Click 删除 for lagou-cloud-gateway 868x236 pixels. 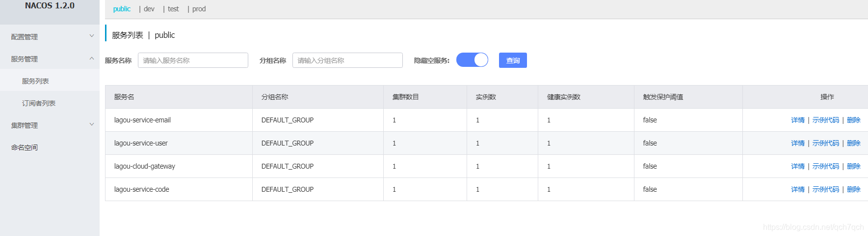click(854, 166)
